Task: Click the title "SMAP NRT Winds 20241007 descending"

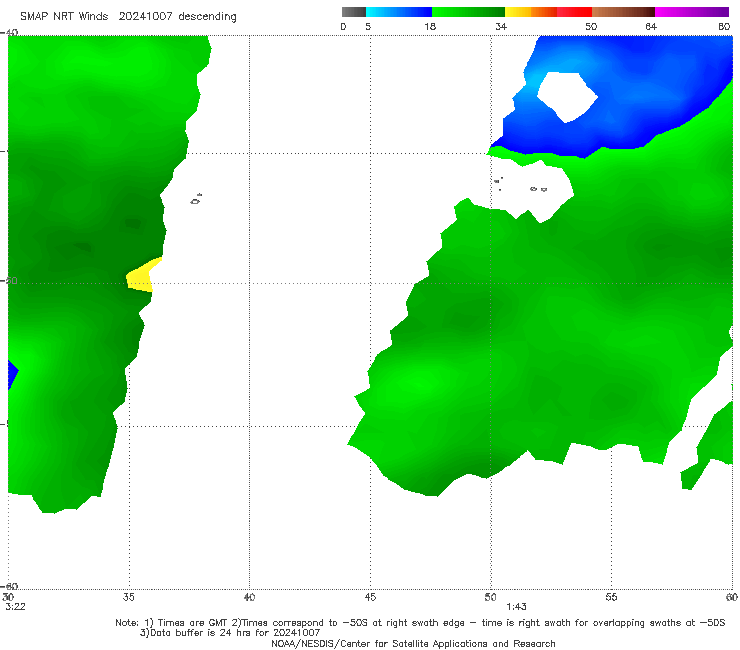Action: [128, 17]
